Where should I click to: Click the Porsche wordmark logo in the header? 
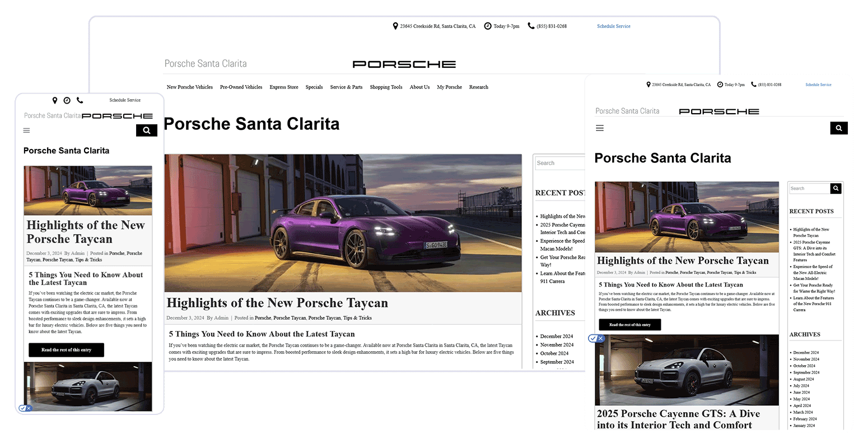point(404,64)
